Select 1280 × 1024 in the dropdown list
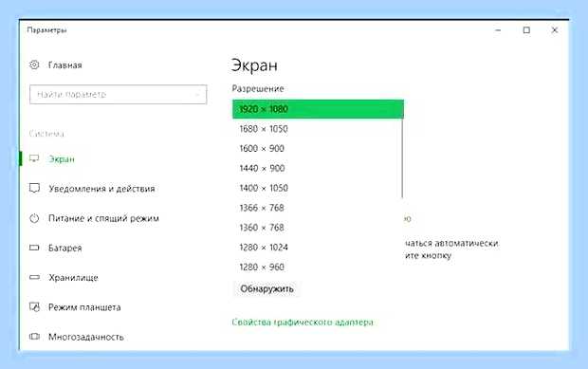Screen dimensions: 588x369 pyautogui.click(x=318, y=248)
